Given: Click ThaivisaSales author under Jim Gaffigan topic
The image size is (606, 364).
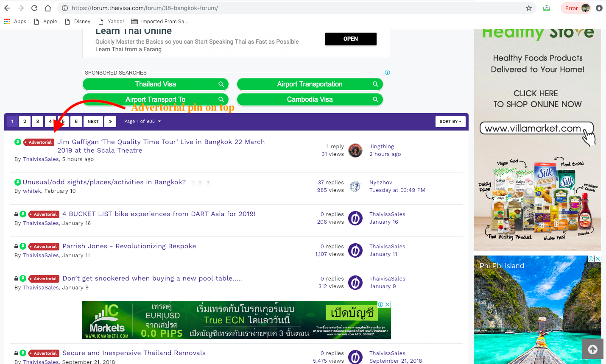Looking at the screenshot, I should coord(41,159).
